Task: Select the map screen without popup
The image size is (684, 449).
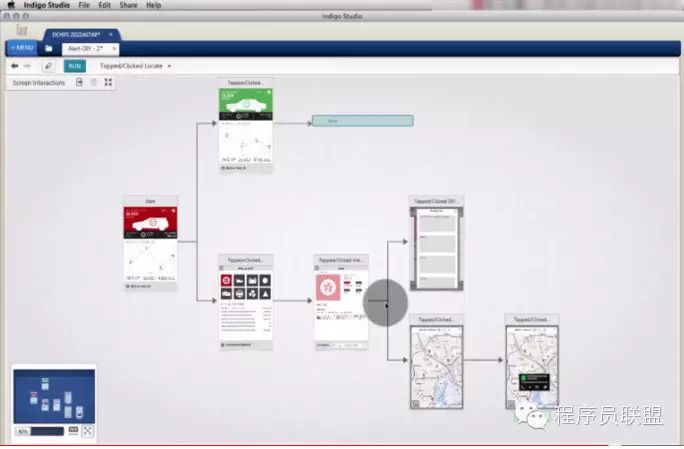Action: pyautogui.click(x=436, y=362)
